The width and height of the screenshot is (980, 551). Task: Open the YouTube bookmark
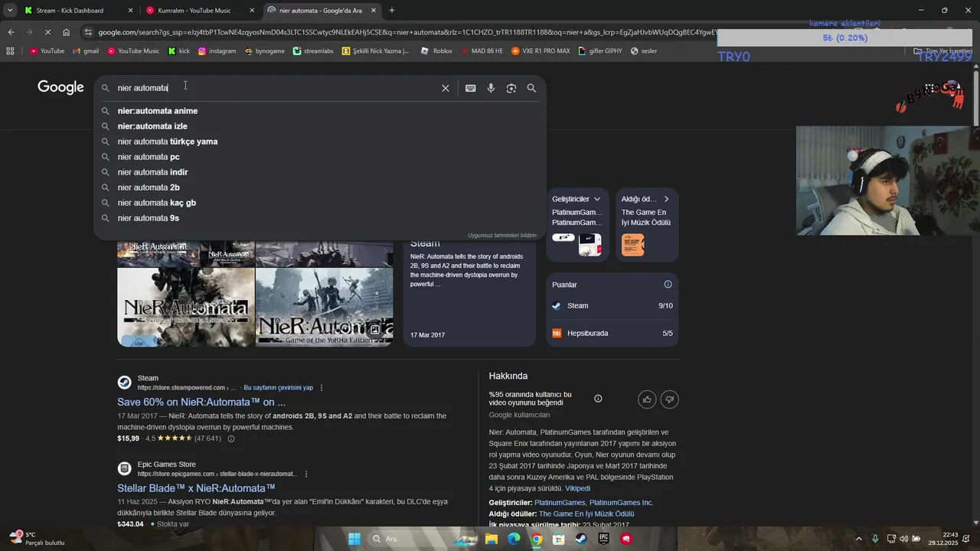[47, 51]
